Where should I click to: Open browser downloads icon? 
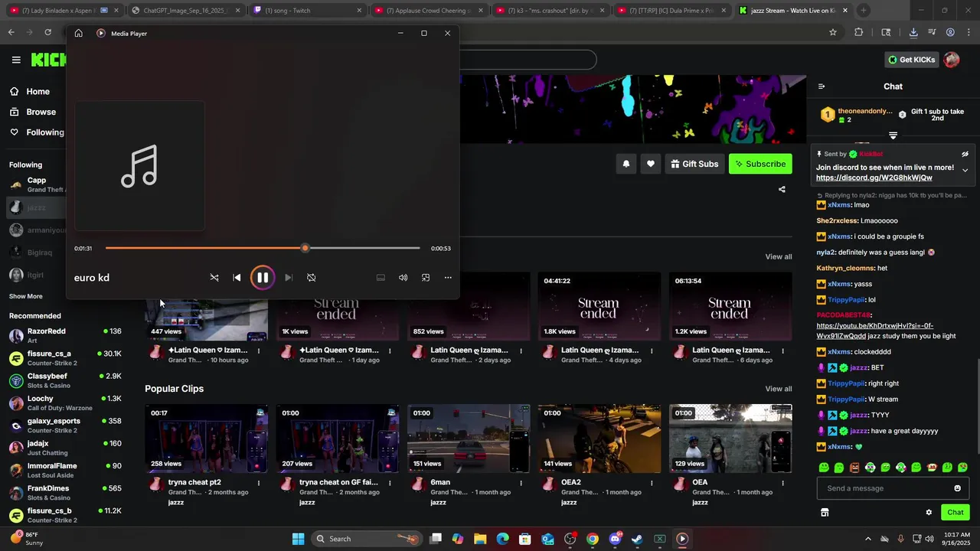point(913,32)
